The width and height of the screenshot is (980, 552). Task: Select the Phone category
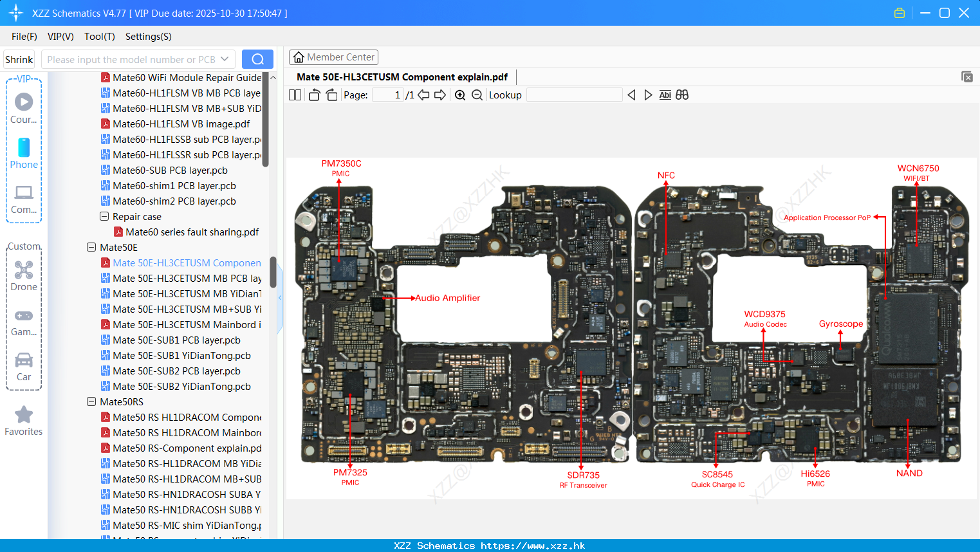click(24, 153)
